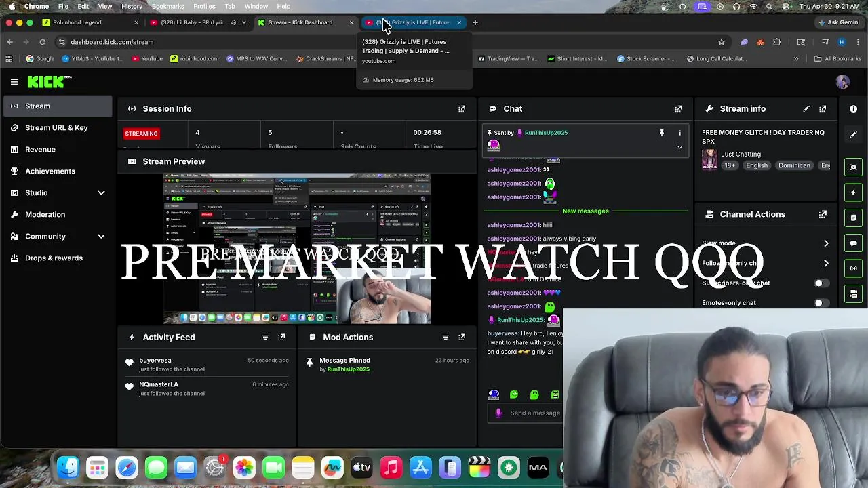
Task: Open the Kick hamburger menu
Action: [14, 82]
